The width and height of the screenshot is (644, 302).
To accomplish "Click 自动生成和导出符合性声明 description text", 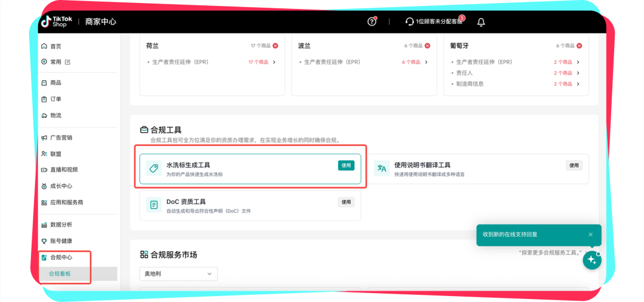I will click(208, 211).
